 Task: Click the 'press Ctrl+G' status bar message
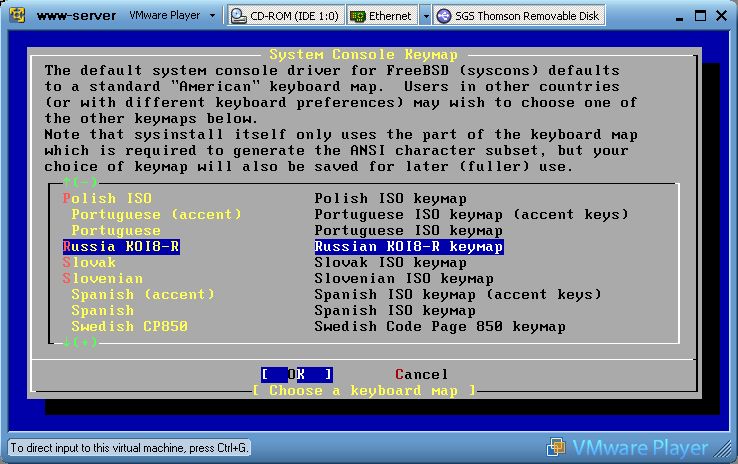[129, 448]
